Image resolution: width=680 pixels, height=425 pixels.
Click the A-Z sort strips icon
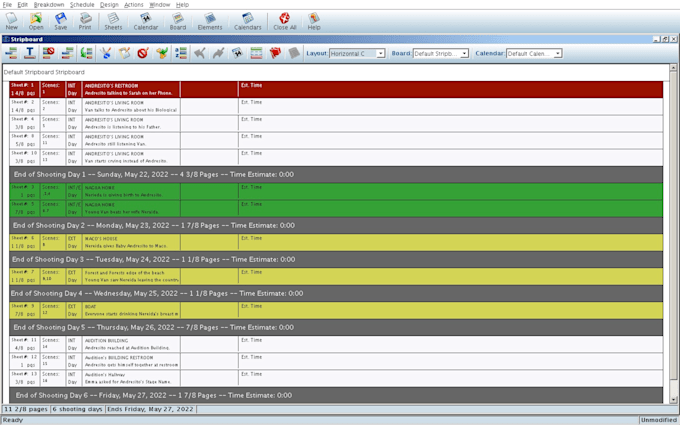pos(181,53)
